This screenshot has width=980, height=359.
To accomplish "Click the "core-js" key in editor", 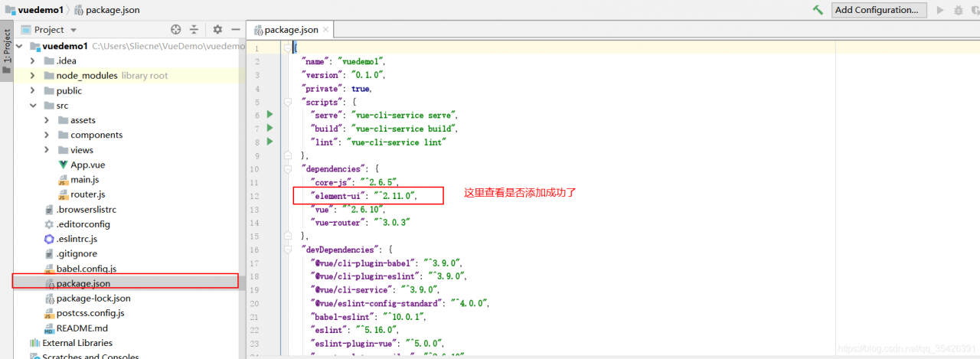I will pyautogui.click(x=332, y=182).
